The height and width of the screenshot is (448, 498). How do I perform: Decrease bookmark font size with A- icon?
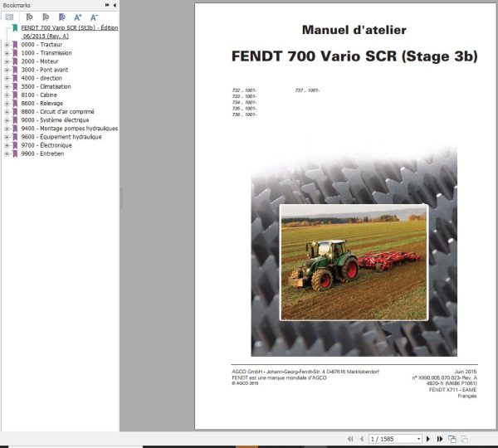[x=94, y=17]
